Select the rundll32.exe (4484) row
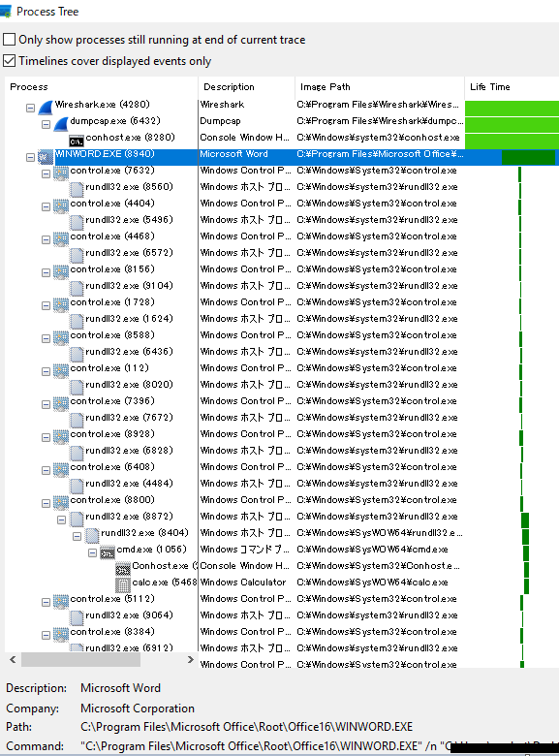The width and height of the screenshot is (559, 756). (x=282, y=483)
